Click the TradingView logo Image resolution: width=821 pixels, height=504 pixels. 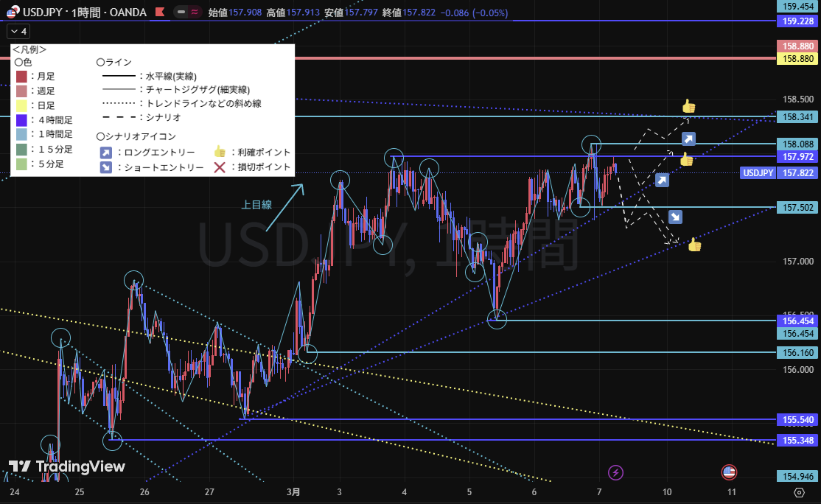67,466
